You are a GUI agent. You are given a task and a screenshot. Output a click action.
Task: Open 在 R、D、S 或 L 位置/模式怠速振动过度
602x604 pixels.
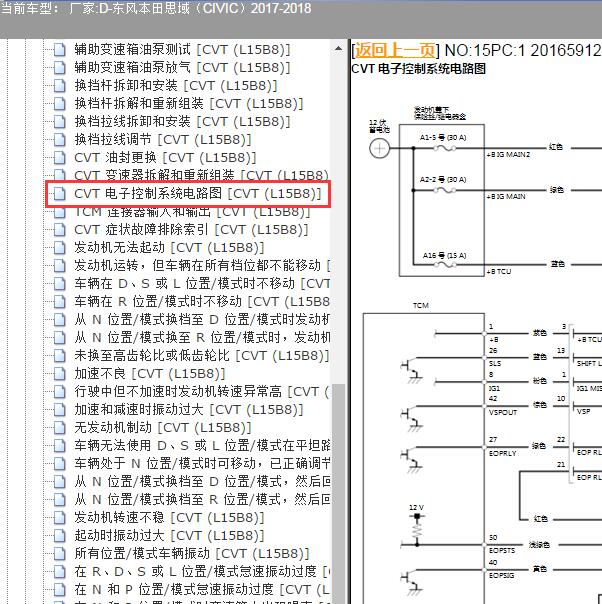point(202,571)
